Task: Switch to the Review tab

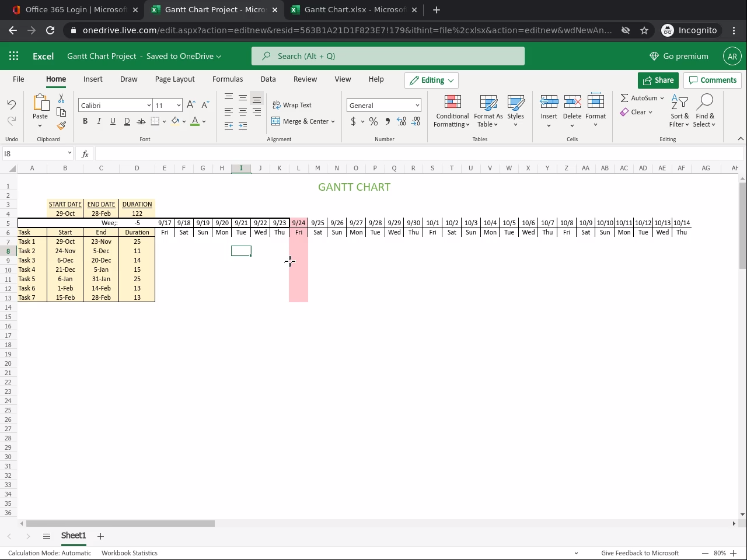Action: (305, 79)
